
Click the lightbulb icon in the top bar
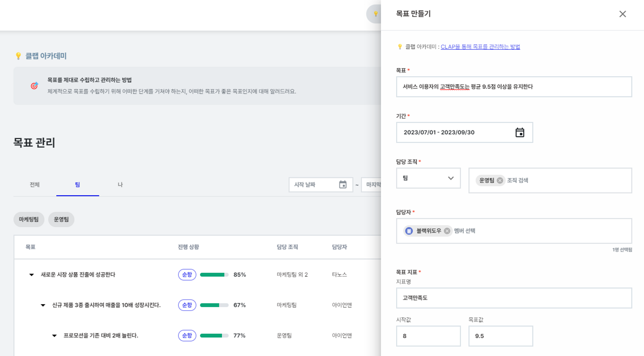[375, 14]
